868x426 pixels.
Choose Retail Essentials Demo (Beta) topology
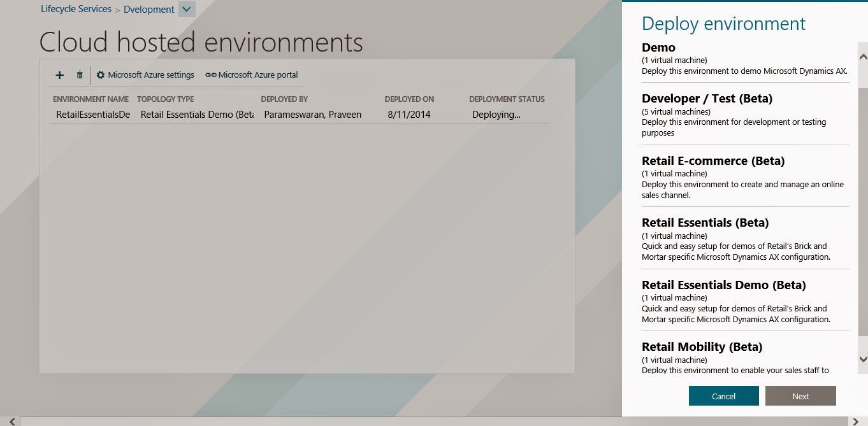tap(745, 302)
